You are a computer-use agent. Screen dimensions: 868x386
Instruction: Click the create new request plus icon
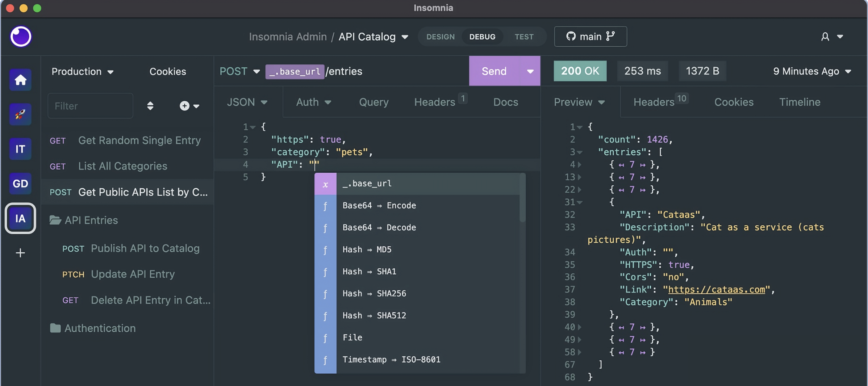coord(184,106)
